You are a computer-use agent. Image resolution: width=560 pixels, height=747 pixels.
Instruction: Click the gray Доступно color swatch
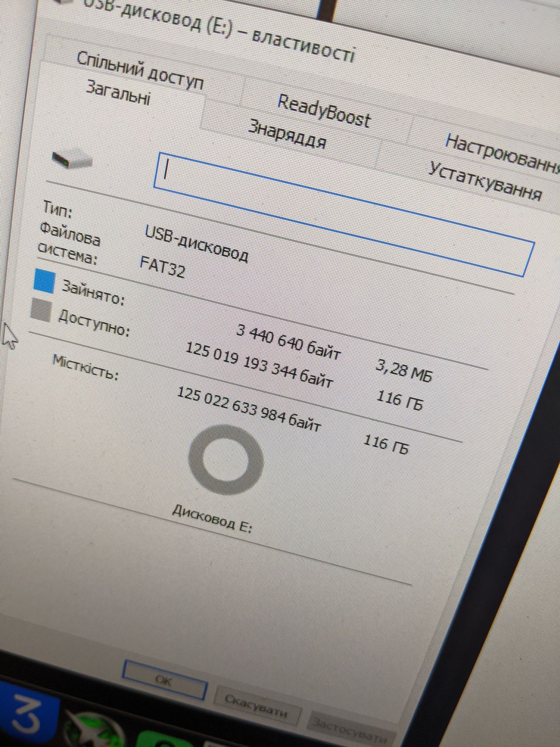(x=41, y=310)
